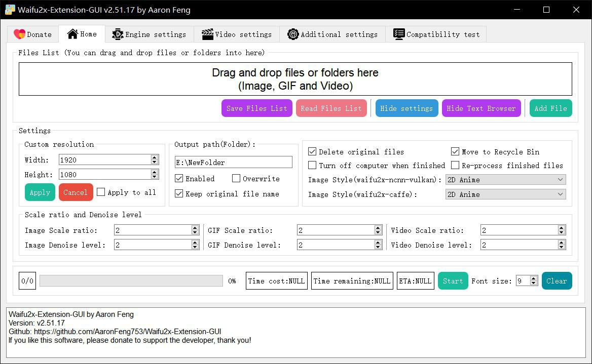Image resolution: width=592 pixels, height=364 pixels.
Task: Click the Github URL text in browser
Action: click(128, 332)
